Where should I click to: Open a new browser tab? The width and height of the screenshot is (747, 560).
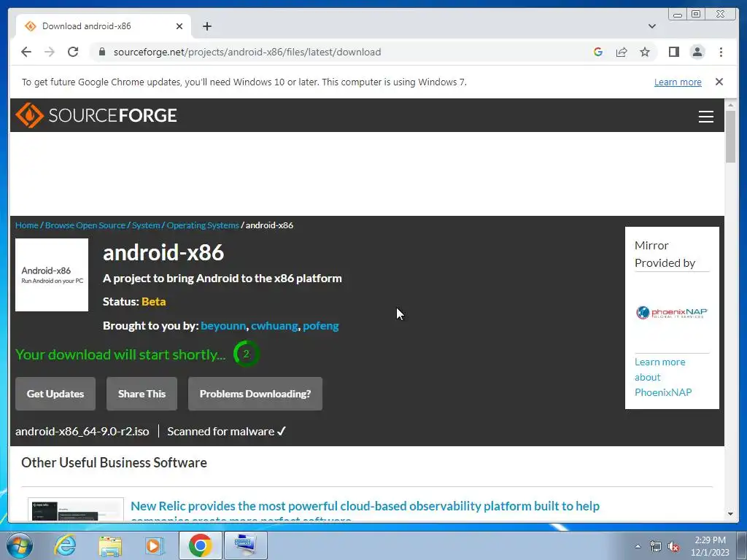tap(206, 26)
